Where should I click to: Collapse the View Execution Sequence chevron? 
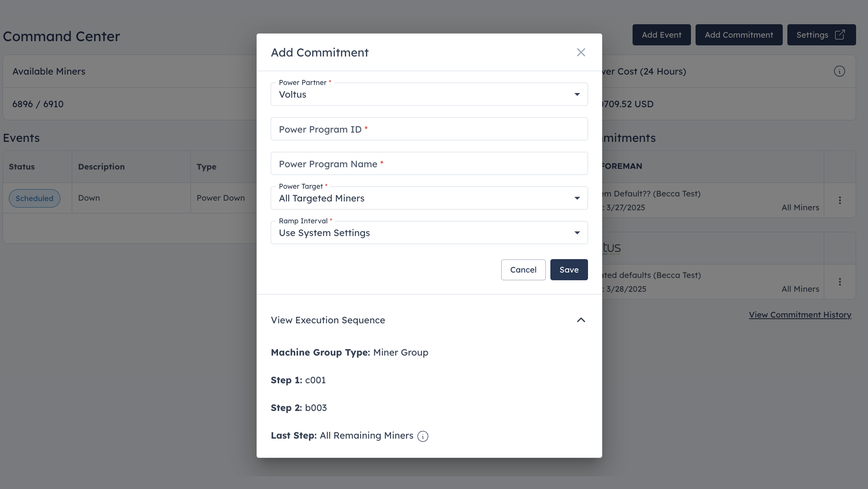click(x=581, y=320)
